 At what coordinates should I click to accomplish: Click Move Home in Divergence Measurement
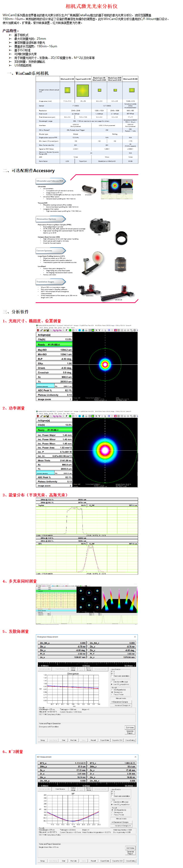[88, 669]
